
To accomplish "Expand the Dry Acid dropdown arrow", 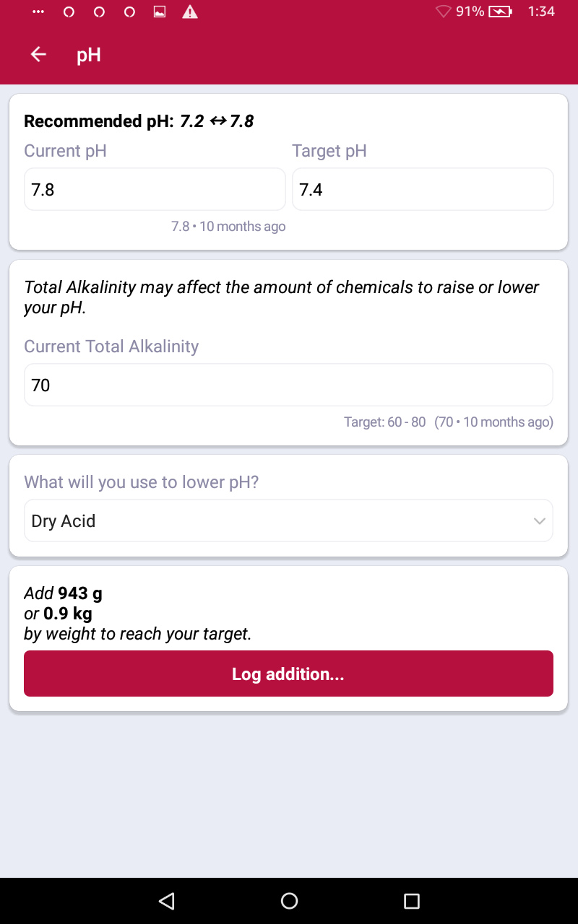I will [539, 521].
